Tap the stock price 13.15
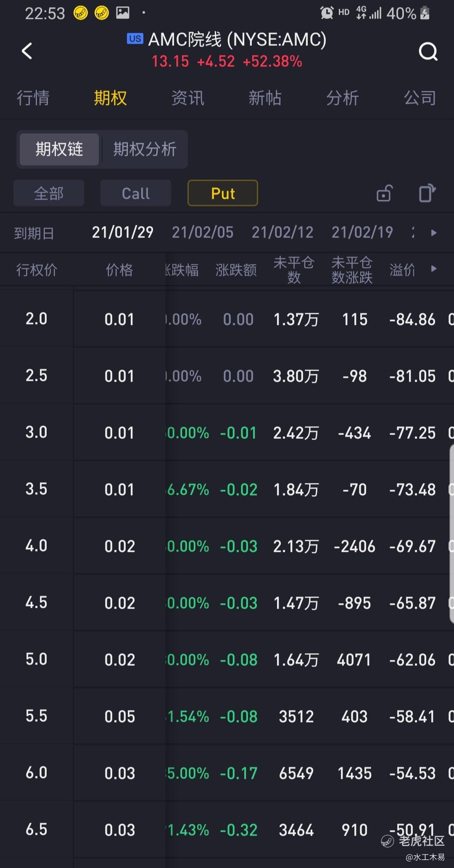Image resolution: width=454 pixels, height=868 pixels. tap(170, 61)
